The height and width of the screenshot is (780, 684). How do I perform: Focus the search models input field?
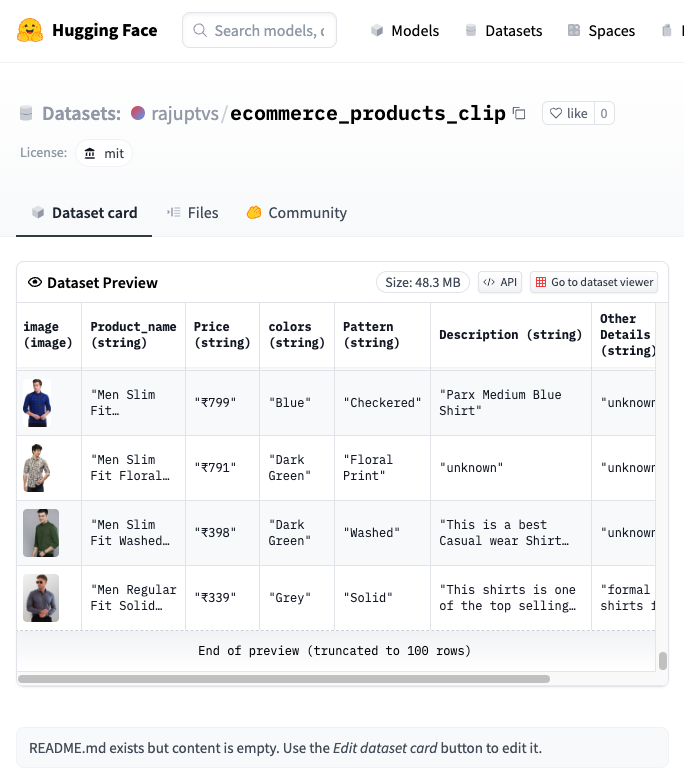click(268, 31)
